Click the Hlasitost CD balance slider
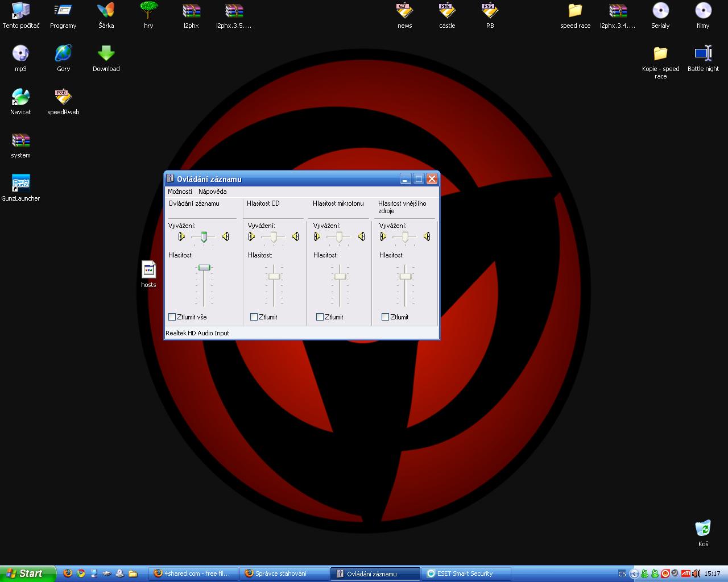The width and height of the screenshot is (728, 582). 274,237
